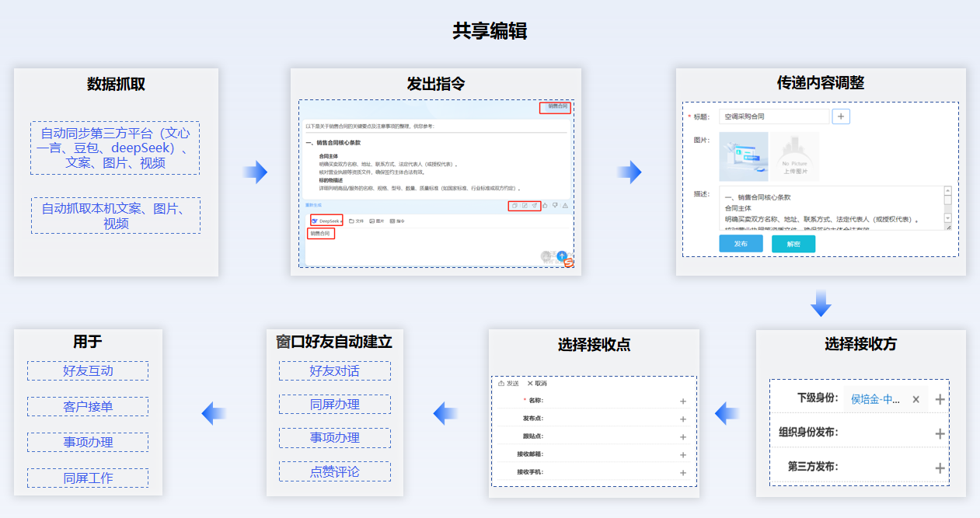Click the paper-plane share icon under response
Image resolution: width=980 pixels, height=518 pixels.
click(535, 206)
